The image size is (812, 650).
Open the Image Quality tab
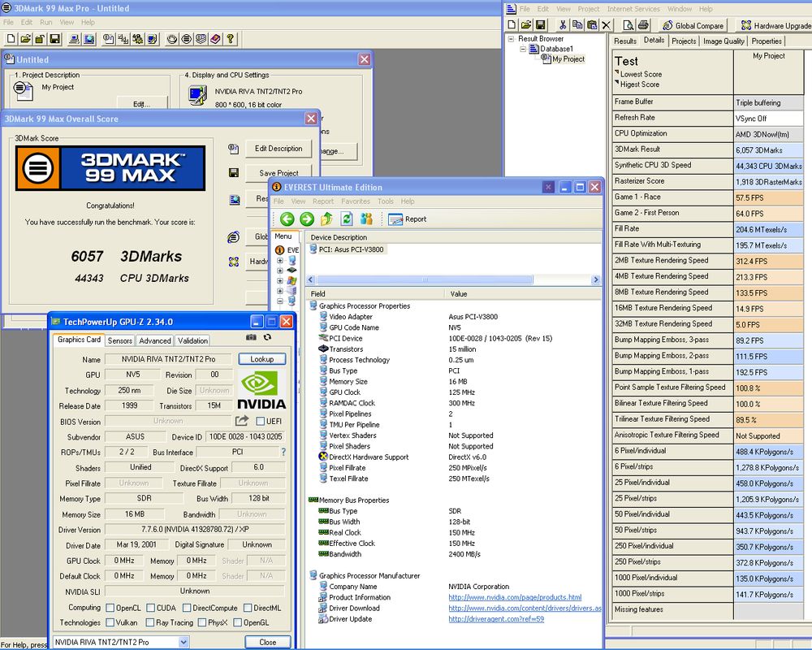pos(723,41)
